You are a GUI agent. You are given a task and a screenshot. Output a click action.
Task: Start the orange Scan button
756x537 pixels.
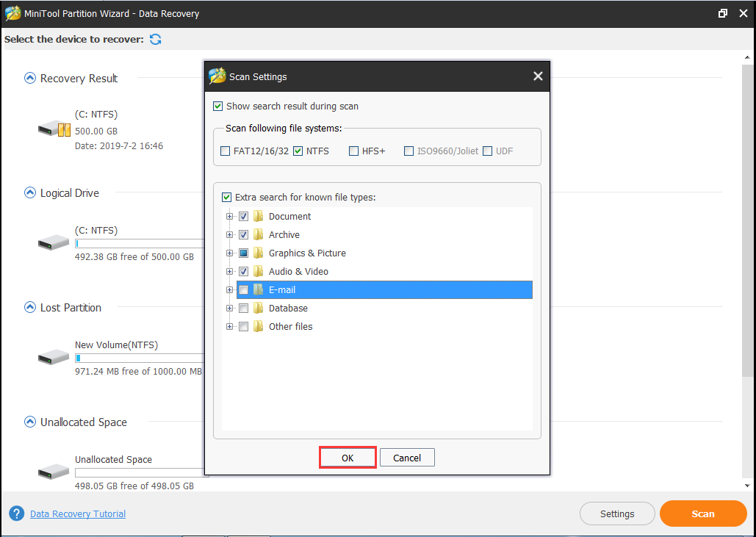tap(703, 513)
